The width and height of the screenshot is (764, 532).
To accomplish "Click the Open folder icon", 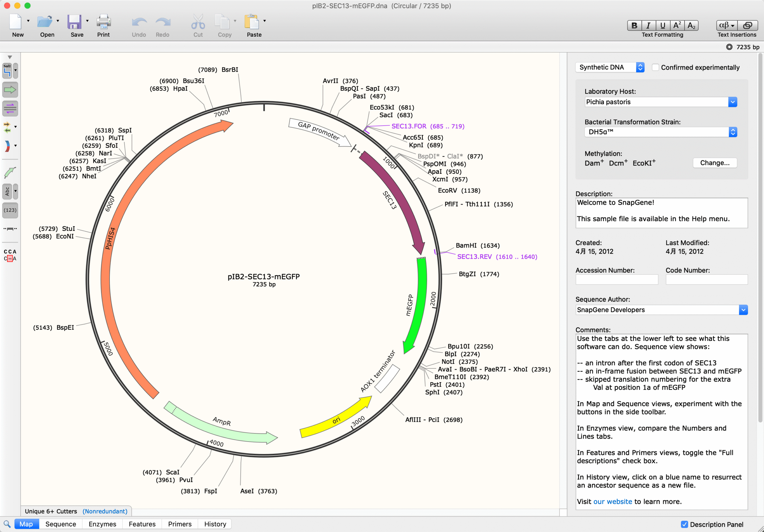I will click(x=44, y=22).
